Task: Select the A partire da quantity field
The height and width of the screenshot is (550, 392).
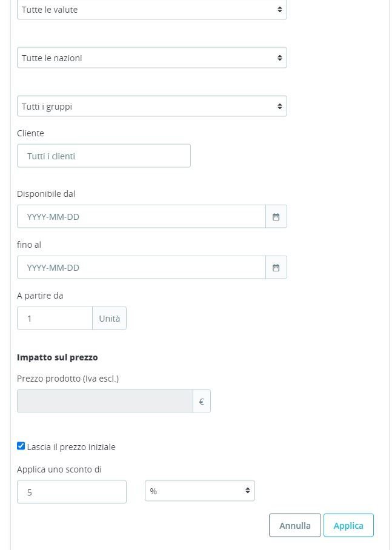Action: 55,319
